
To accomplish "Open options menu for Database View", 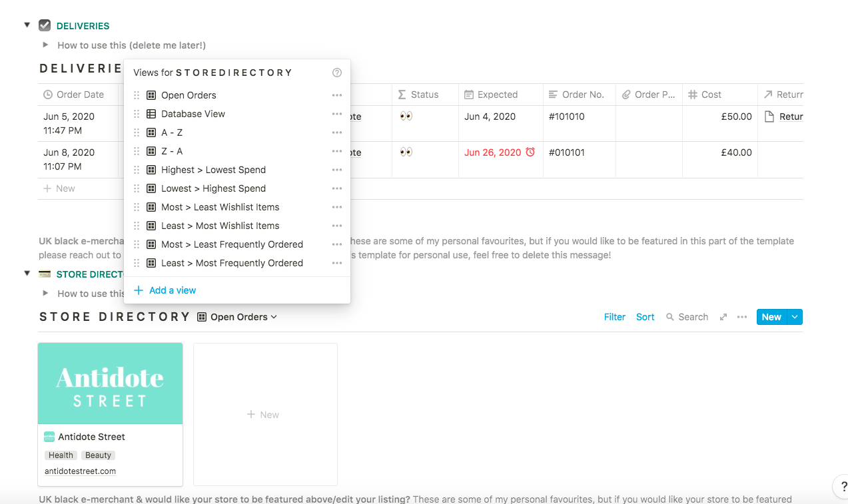I will point(337,114).
